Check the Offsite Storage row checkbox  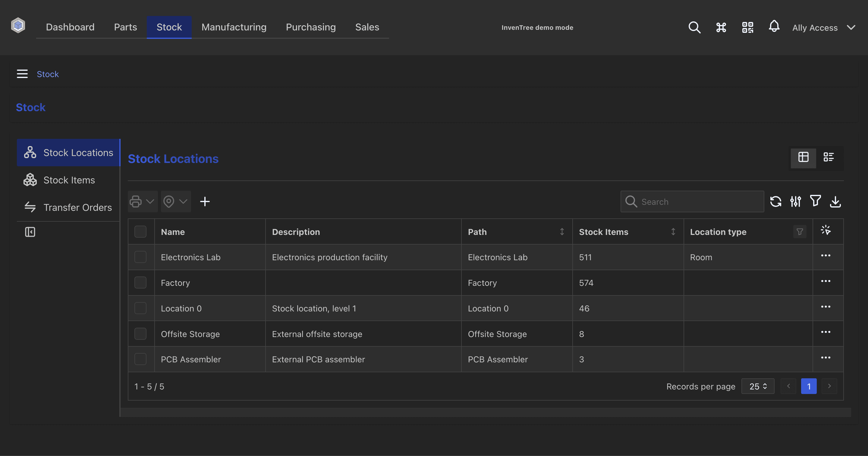click(140, 334)
